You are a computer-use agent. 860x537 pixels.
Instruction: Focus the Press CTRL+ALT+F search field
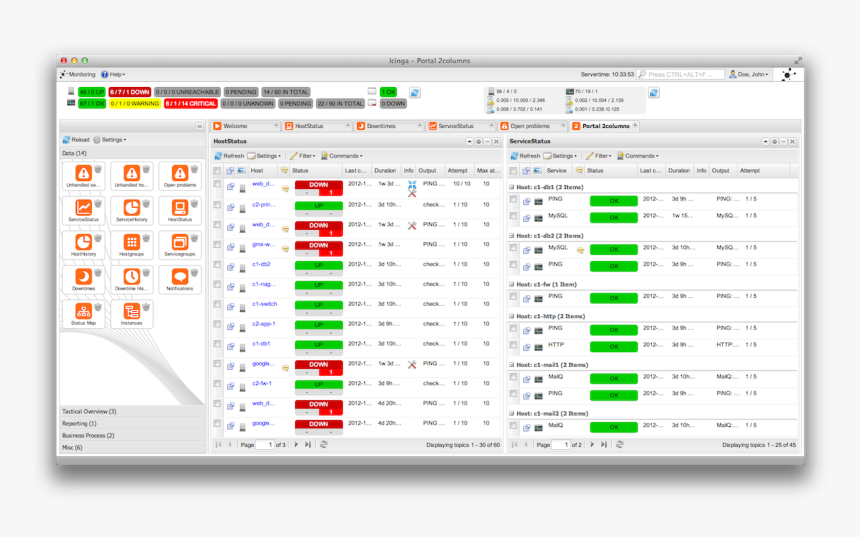681,75
